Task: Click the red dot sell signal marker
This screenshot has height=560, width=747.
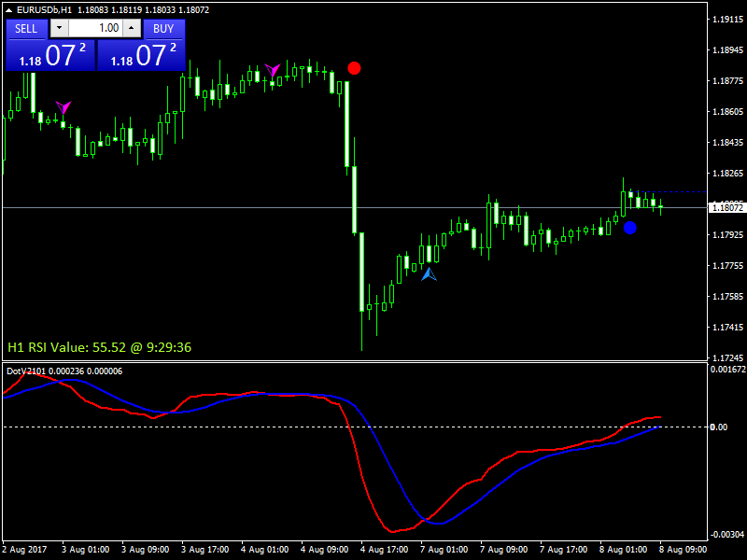Action: (354, 68)
